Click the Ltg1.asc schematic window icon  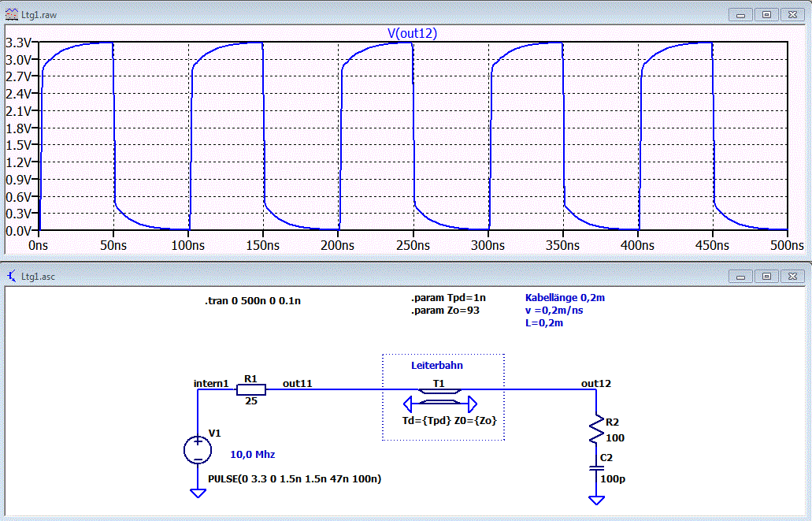(x=11, y=277)
